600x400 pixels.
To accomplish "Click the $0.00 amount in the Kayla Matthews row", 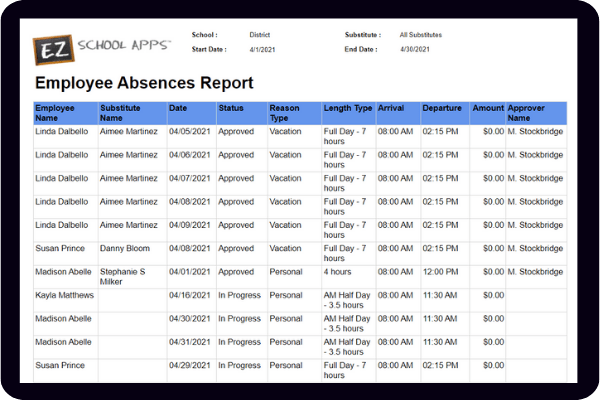I will (493, 295).
